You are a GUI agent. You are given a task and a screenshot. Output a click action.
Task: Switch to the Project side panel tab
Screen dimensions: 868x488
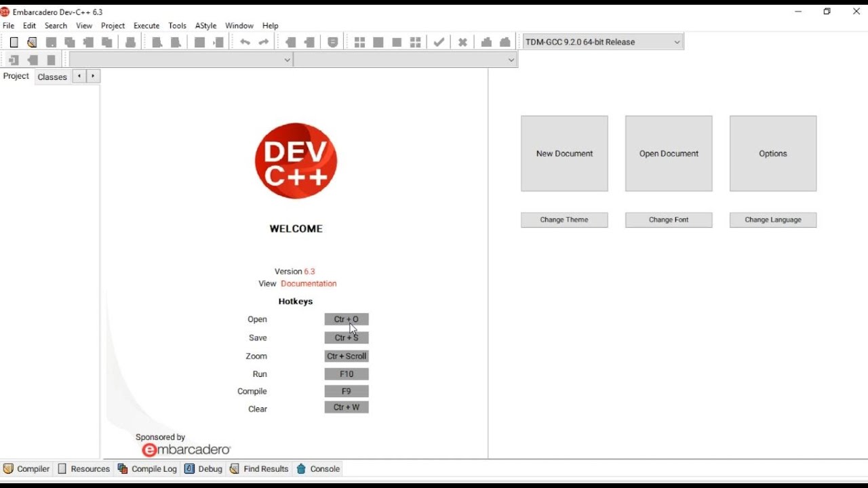[x=16, y=77]
